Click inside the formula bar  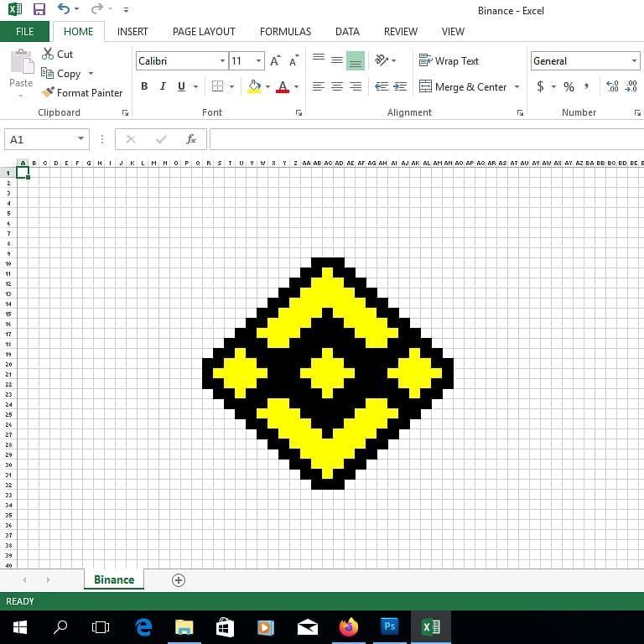click(427, 139)
